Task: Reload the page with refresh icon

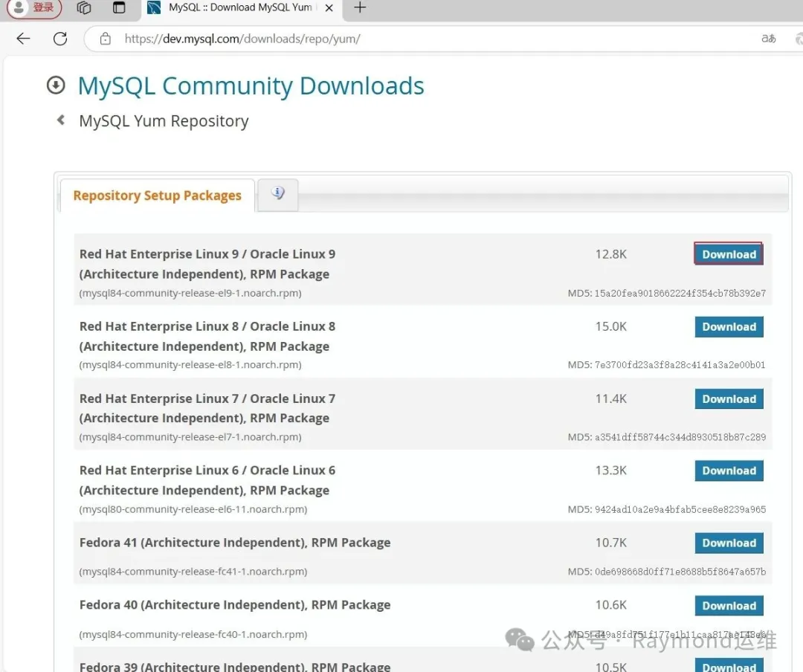Action: click(x=60, y=39)
